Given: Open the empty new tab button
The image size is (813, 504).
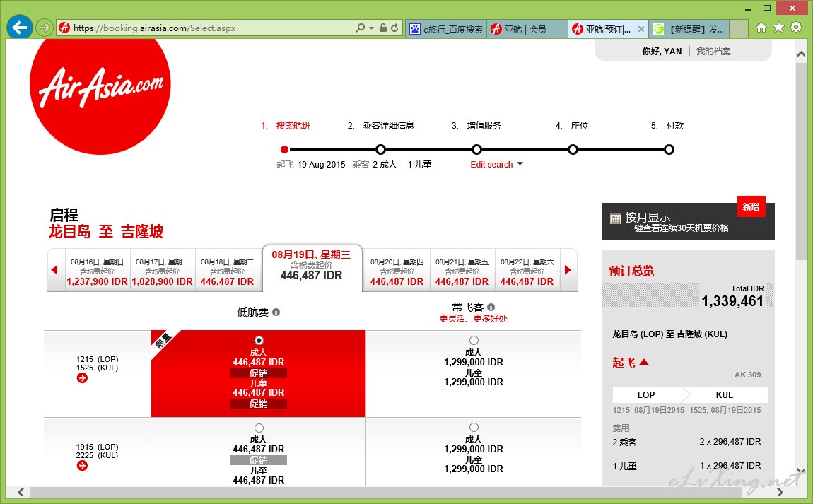Looking at the screenshot, I should (x=739, y=29).
